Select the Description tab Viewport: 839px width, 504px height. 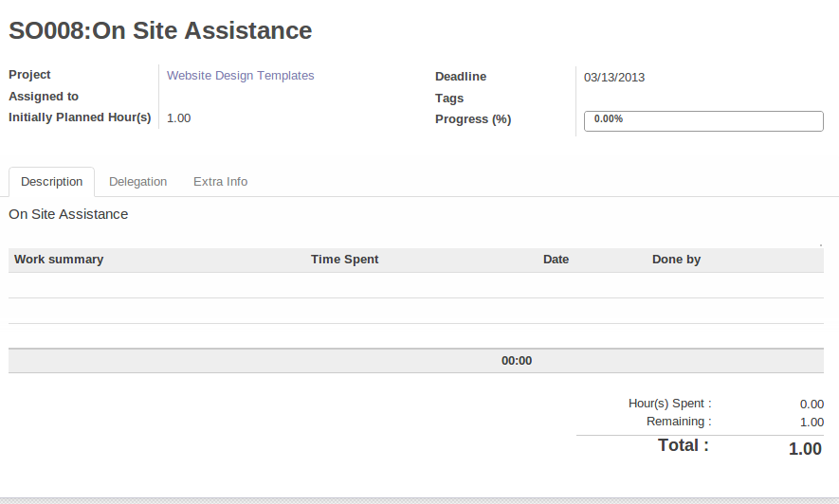tap(51, 182)
